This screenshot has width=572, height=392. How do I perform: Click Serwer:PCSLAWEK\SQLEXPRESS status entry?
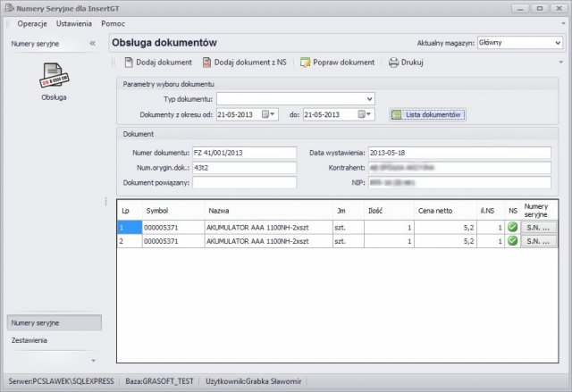click(62, 381)
